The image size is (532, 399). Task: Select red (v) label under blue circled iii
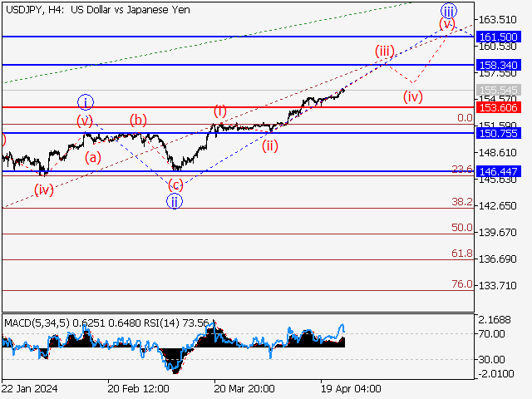(447, 24)
